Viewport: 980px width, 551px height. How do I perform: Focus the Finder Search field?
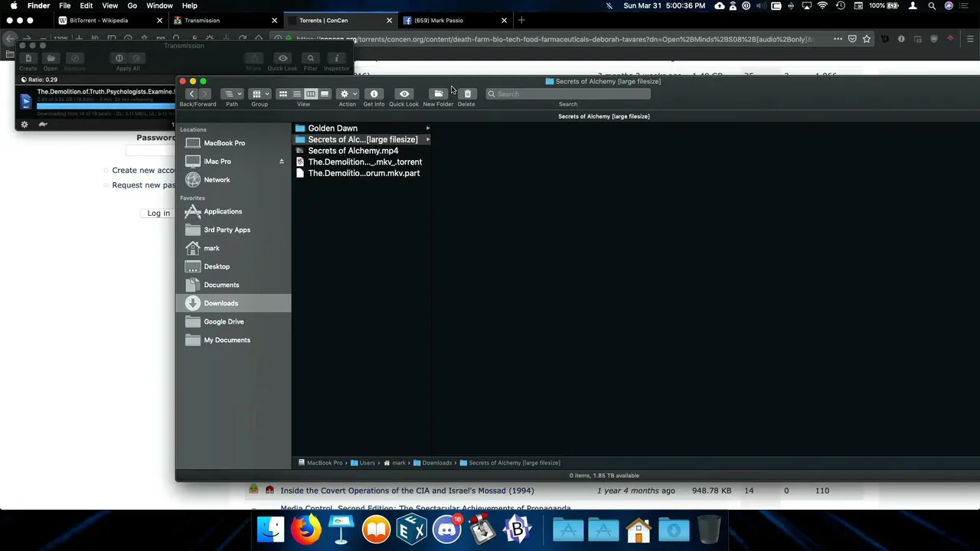coord(568,94)
